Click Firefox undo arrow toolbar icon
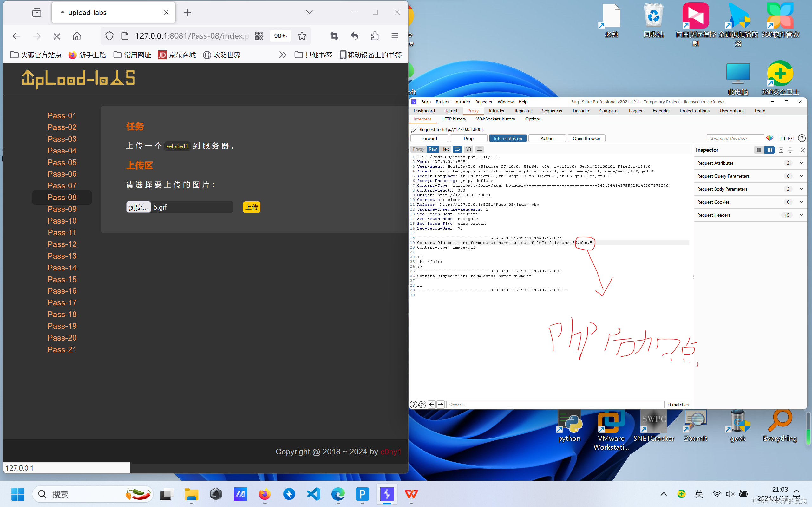This screenshot has height=507, width=812. tap(355, 36)
